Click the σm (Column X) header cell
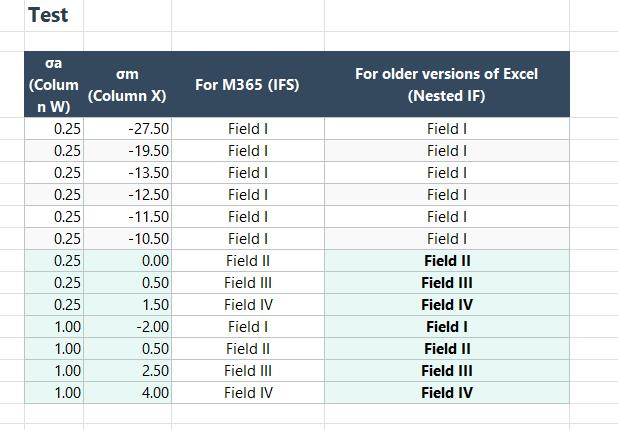This screenshot has height=430, width=618. [127, 84]
